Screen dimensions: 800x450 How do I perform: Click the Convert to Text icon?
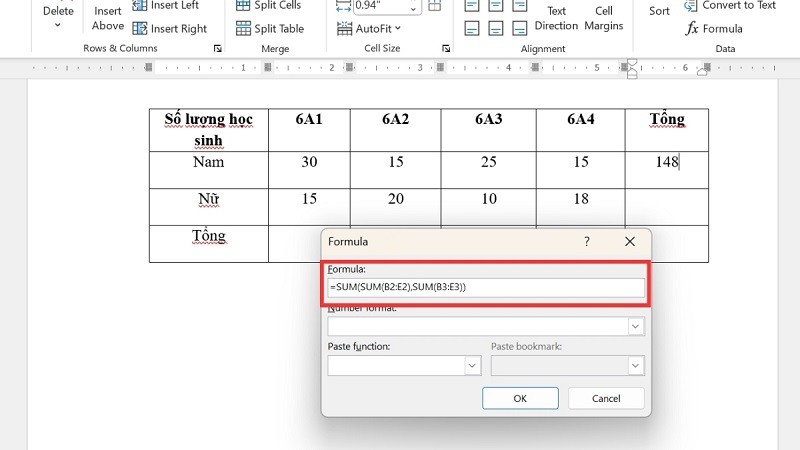point(692,5)
